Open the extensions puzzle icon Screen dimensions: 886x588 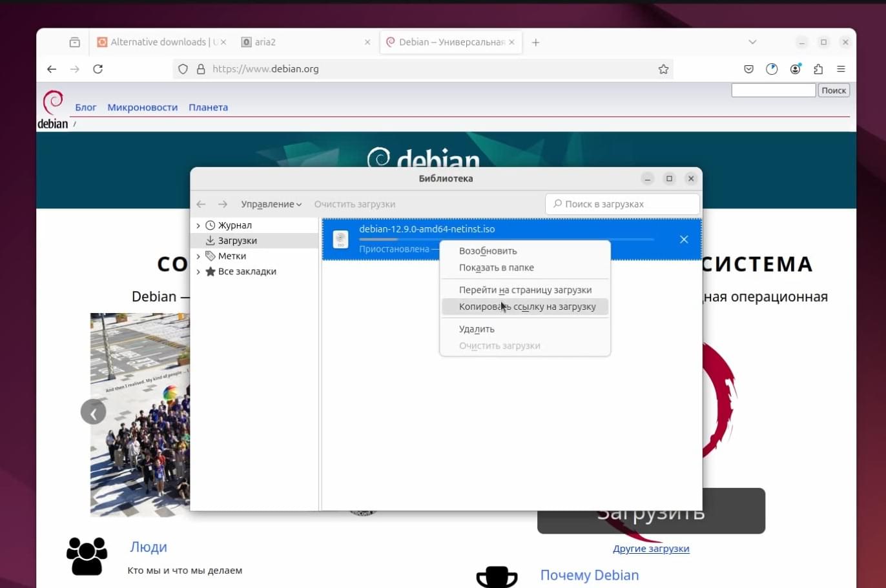pyautogui.click(x=818, y=69)
